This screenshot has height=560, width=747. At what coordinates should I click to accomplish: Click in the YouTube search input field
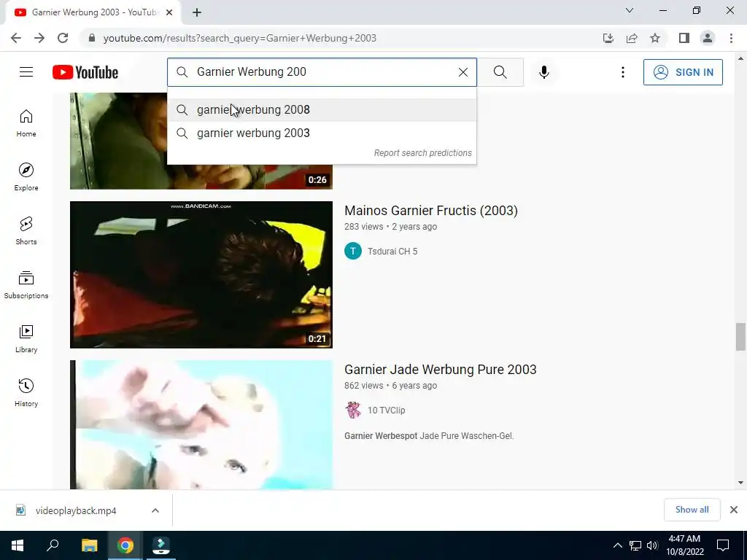click(322, 72)
